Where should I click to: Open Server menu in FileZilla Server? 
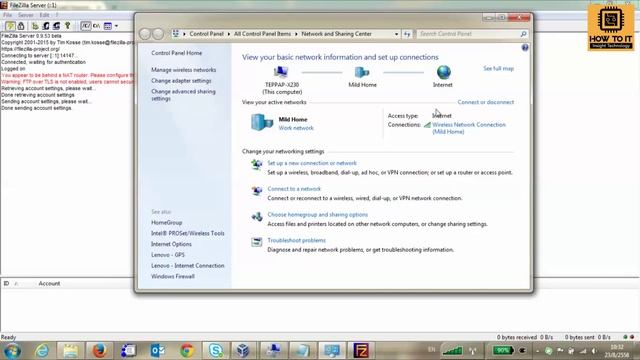point(25,15)
